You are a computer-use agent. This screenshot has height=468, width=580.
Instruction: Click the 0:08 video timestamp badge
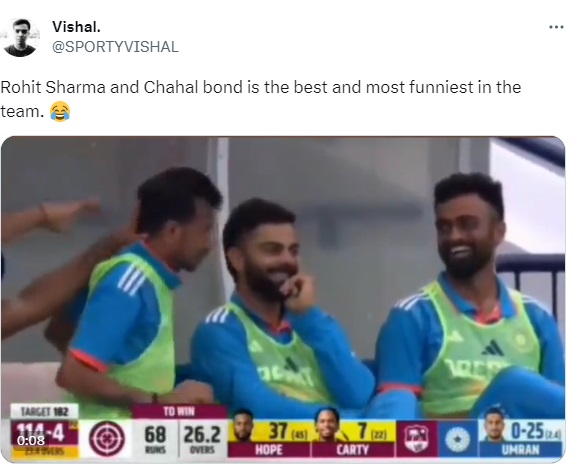31,440
